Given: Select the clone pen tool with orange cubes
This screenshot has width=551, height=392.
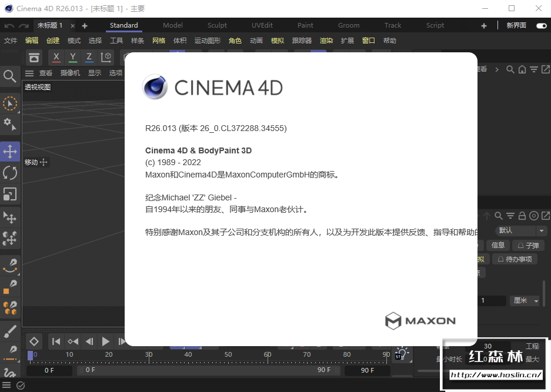Looking at the screenshot, I should 10,308.
